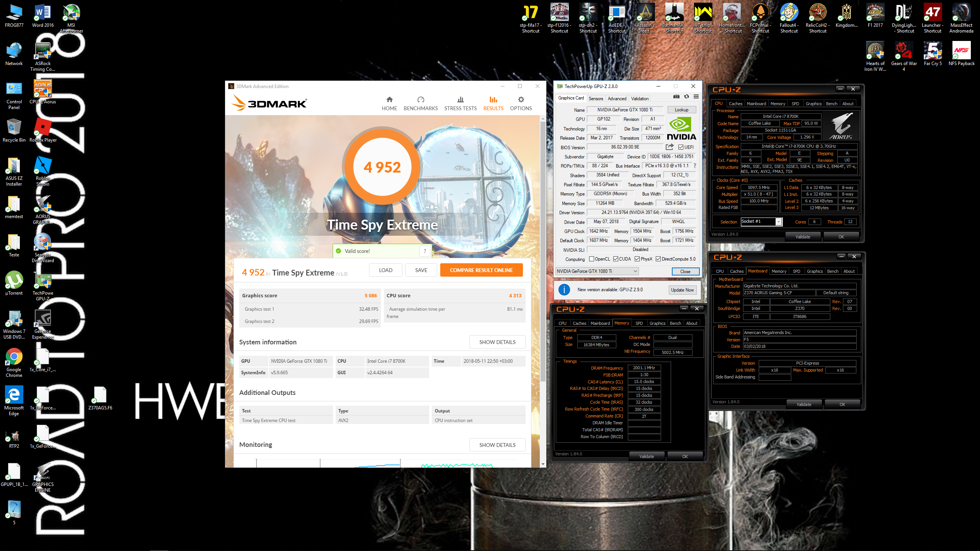Click Lookup button in GPU-Z

[681, 110]
